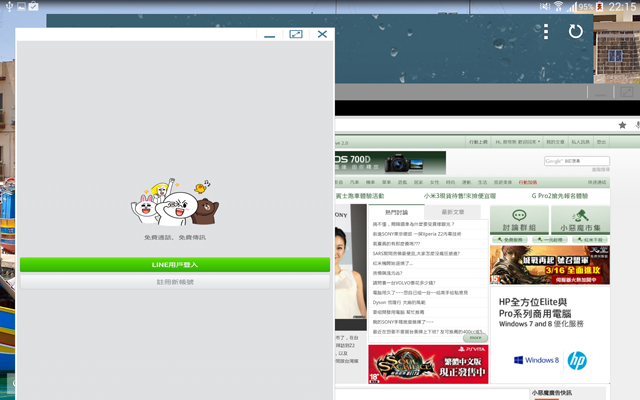640x400 pixels.
Task: Click the 小米3現貨待售 headline link
Action: [460, 196]
